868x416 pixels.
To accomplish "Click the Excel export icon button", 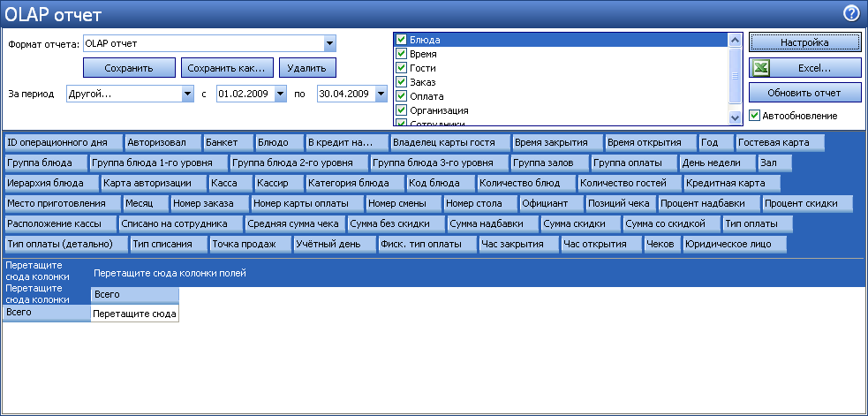I will point(805,68).
